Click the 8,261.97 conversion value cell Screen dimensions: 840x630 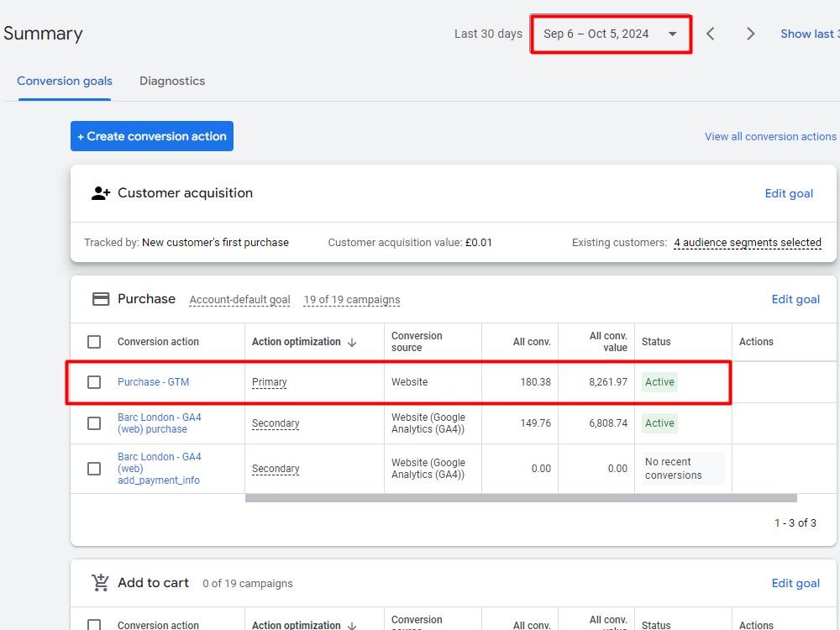[x=608, y=382]
